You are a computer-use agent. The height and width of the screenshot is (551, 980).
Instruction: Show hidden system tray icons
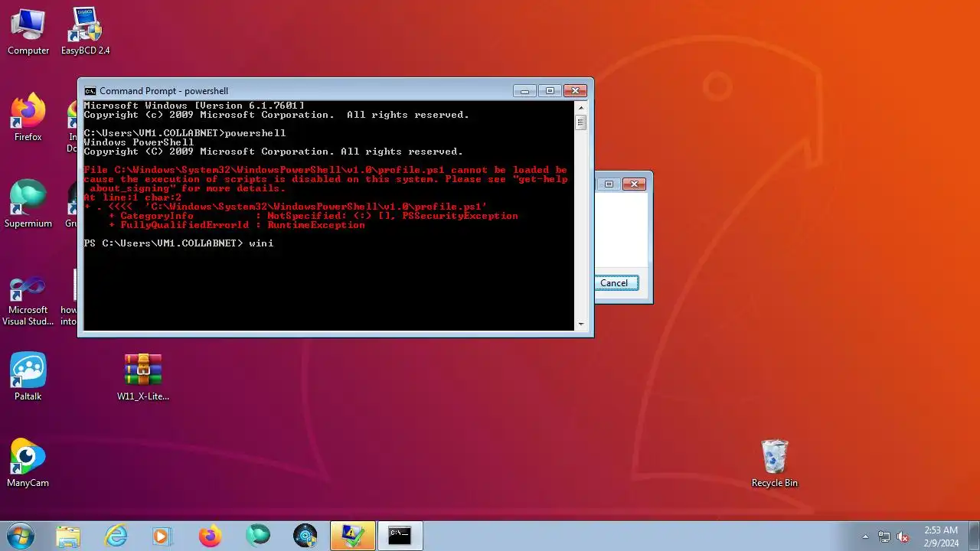pyautogui.click(x=865, y=536)
